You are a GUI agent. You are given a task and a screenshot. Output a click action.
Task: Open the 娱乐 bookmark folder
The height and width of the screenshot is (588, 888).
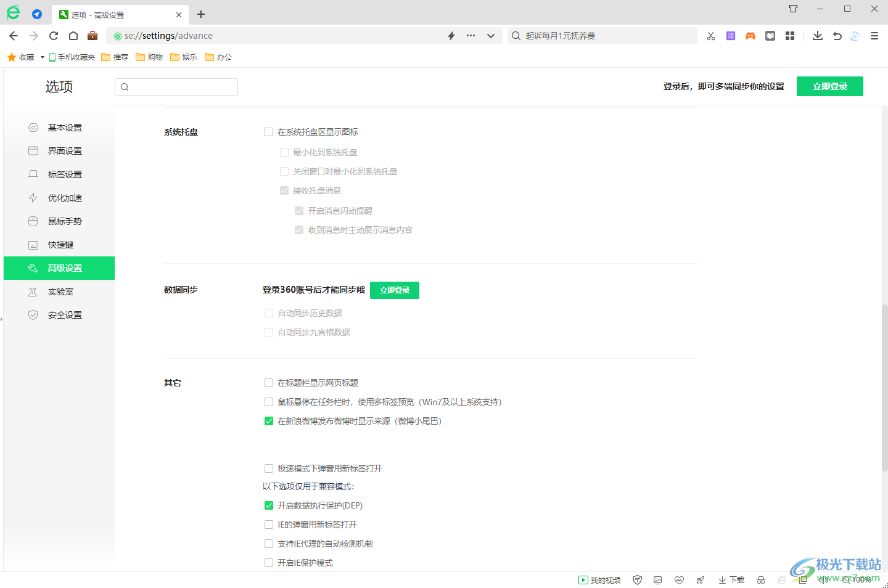point(184,57)
